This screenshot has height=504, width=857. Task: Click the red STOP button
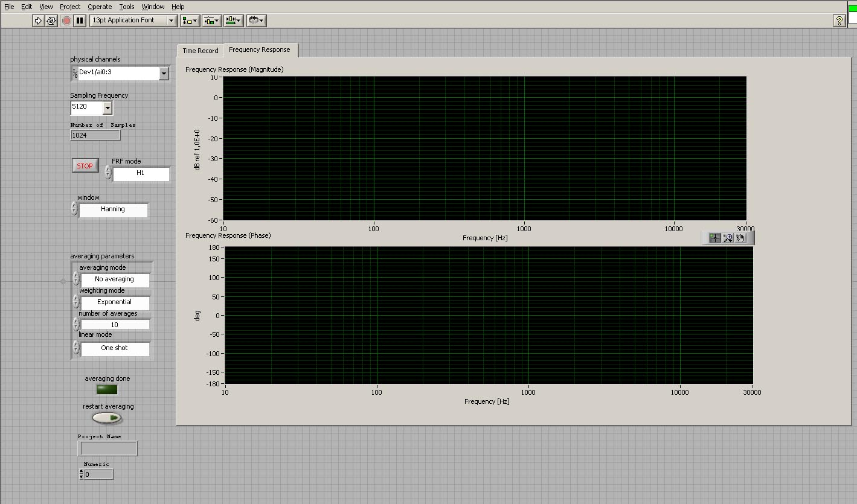point(85,165)
